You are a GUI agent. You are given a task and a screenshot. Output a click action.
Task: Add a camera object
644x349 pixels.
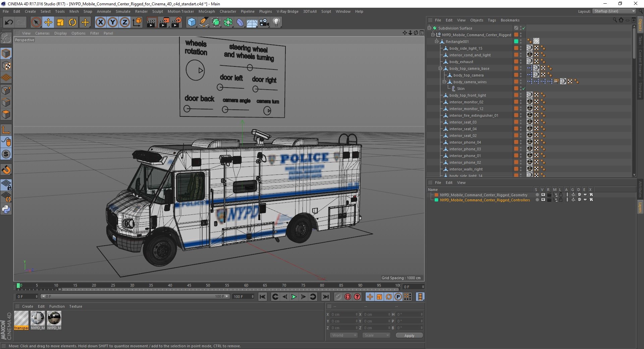tap(264, 22)
